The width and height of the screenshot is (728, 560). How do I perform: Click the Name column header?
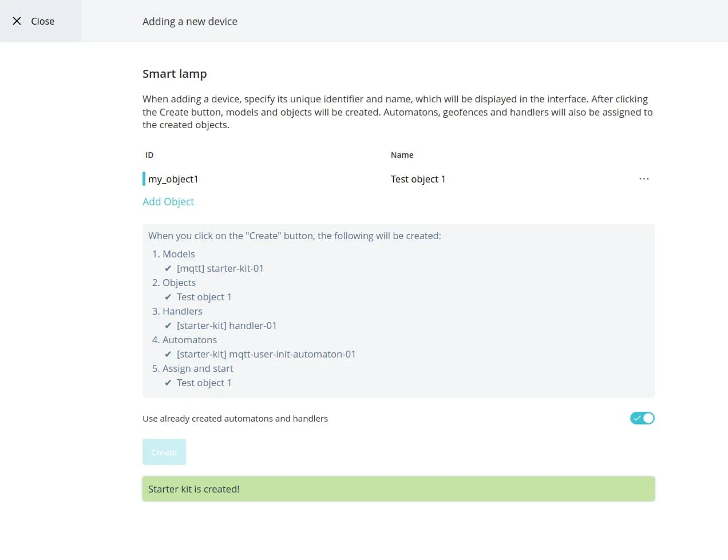click(402, 155)
